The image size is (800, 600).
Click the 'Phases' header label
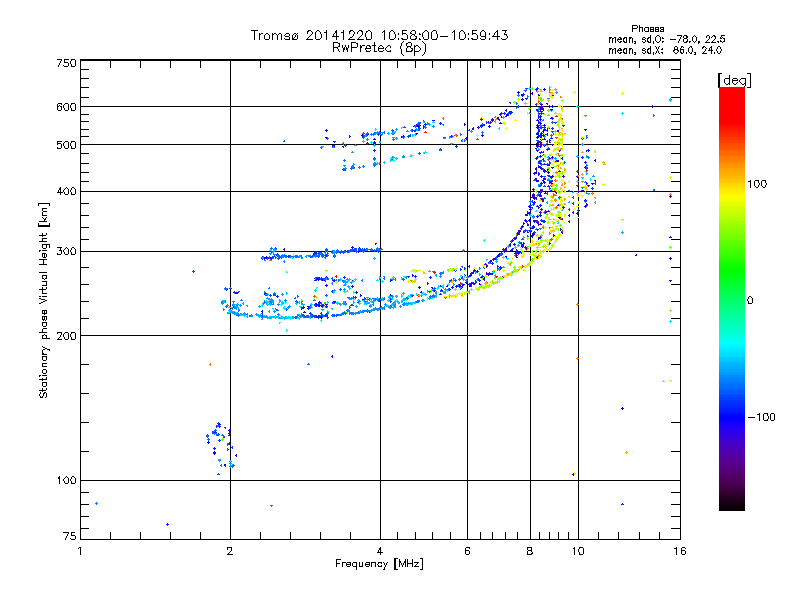[647, 29]
